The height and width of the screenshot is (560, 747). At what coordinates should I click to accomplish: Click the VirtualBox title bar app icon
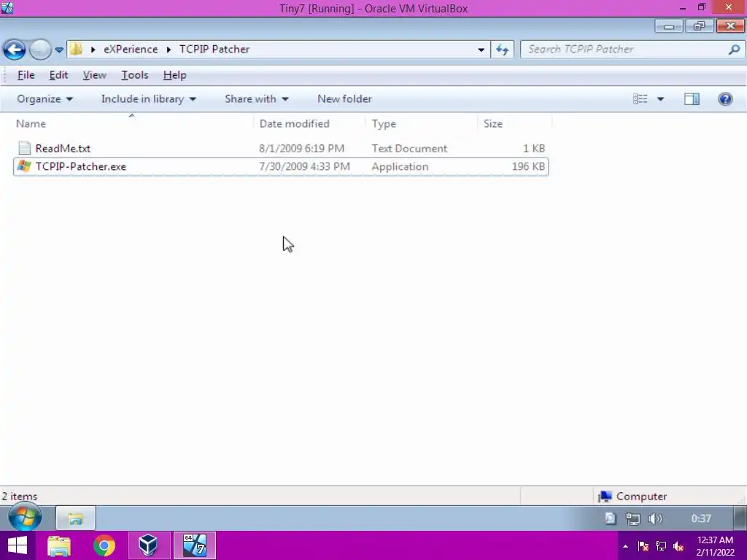[x=7, y=7]
